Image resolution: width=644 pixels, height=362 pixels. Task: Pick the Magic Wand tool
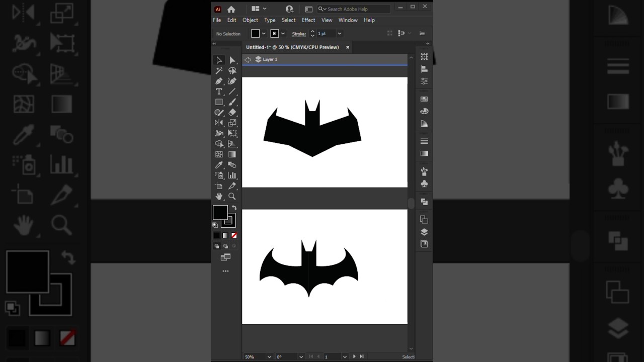pyautogui.click(x=219, y=71)
